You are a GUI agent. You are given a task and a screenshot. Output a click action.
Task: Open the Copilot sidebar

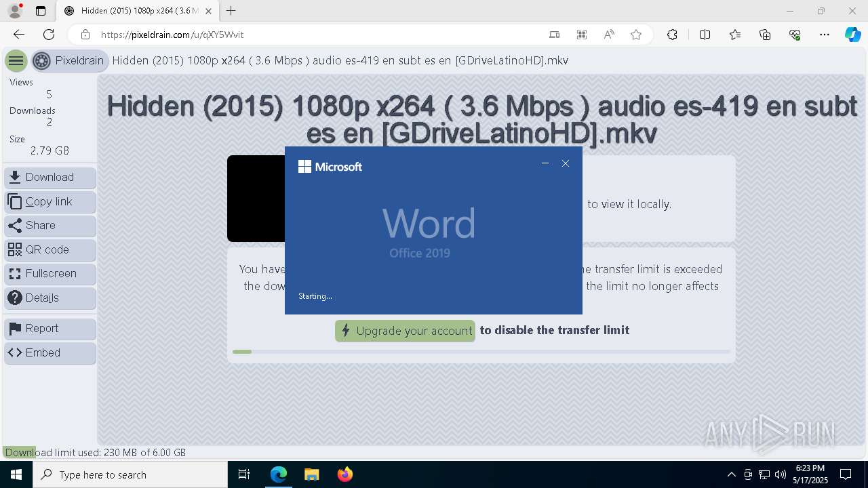[852, 35]
